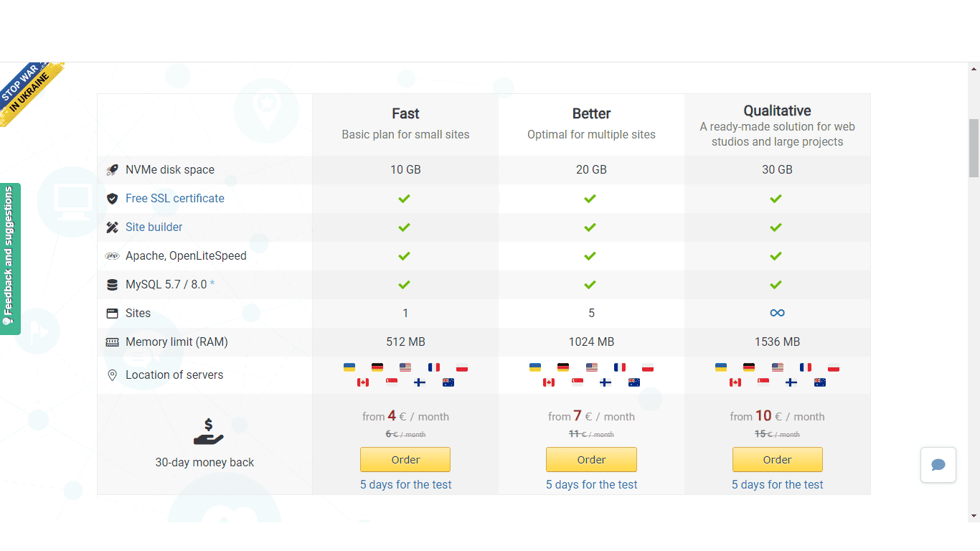Click the map pin icon beside Location of servers
Image resolution: width=980 pixels, height=551 pixels.
click(x=112, y=375)
